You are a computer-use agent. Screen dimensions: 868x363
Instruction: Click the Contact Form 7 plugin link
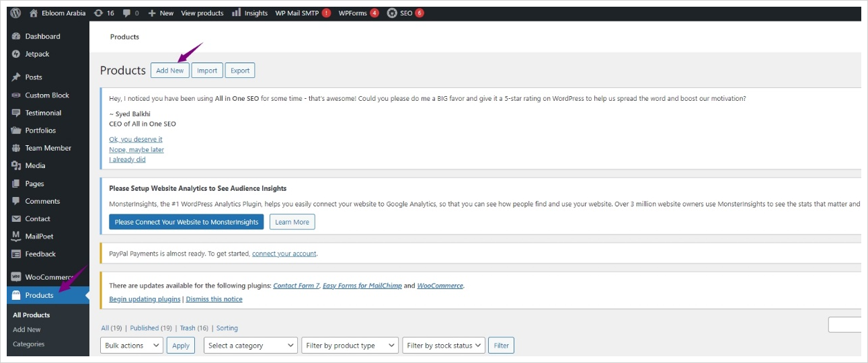(297, 286)
